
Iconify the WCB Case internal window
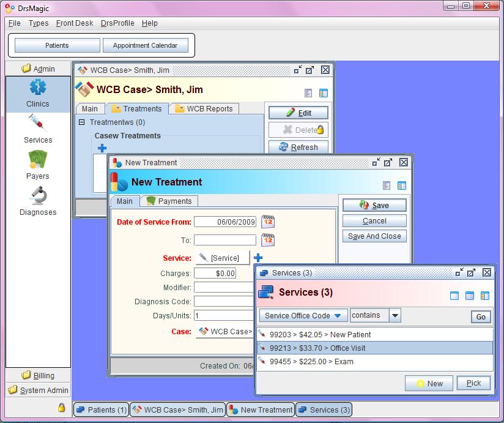tap(298, 70)
